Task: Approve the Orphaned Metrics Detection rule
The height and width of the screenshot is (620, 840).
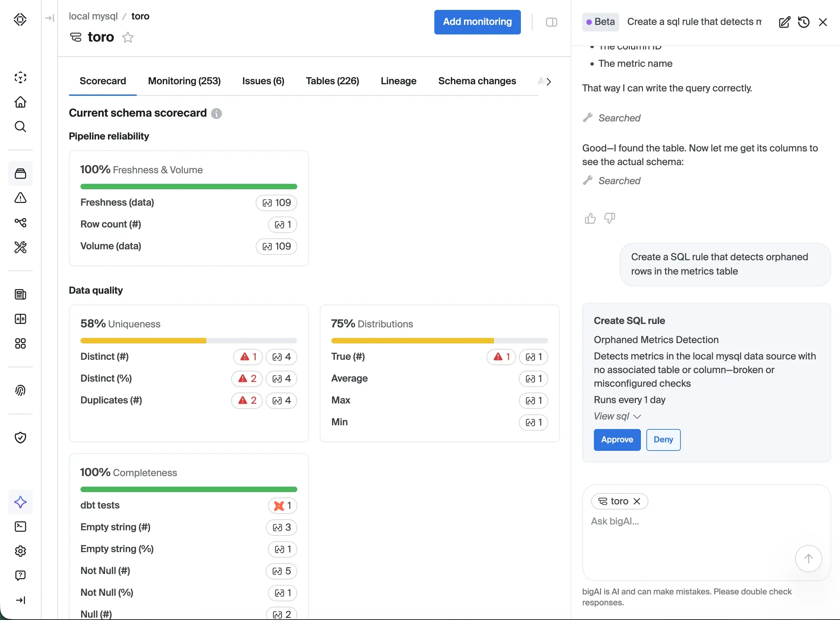Action: pos(617,440)
